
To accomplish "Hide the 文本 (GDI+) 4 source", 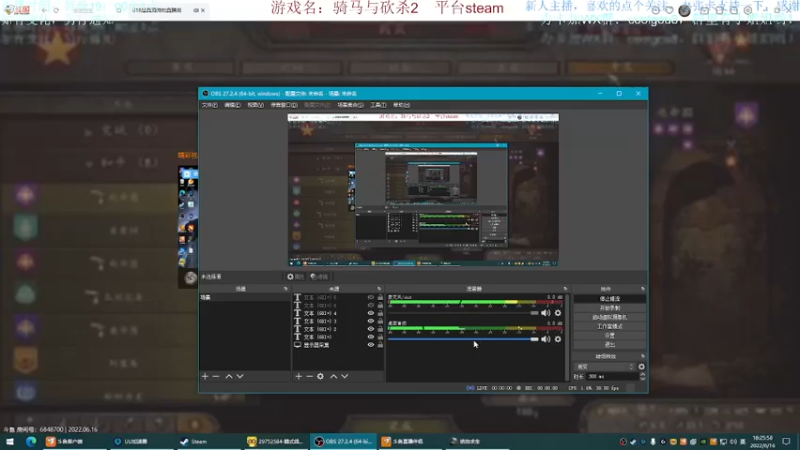I will tap(371, 313).
